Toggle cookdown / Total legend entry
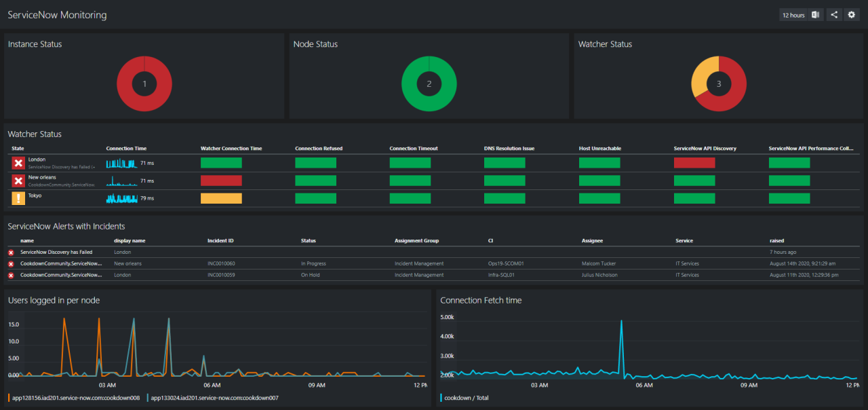The width and height of the screenshot is (868, 410). [465, 398]
